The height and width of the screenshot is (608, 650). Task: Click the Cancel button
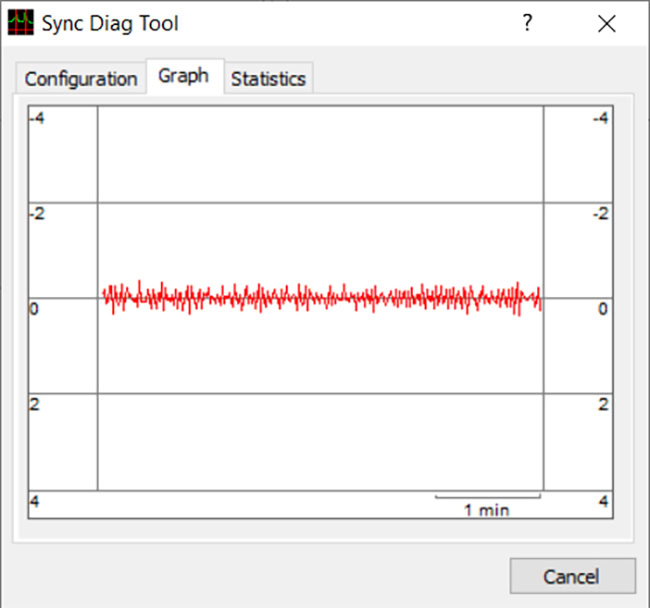point(572,576)
